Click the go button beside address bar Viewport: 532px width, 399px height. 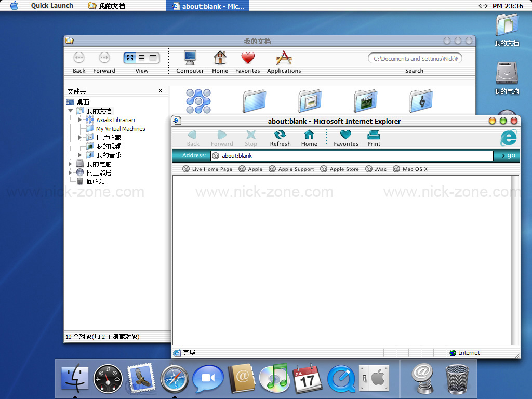[508, 155]
